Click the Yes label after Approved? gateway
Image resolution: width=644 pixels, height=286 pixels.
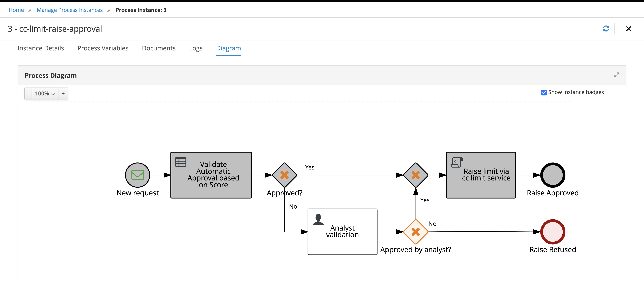tap(309, 167)
